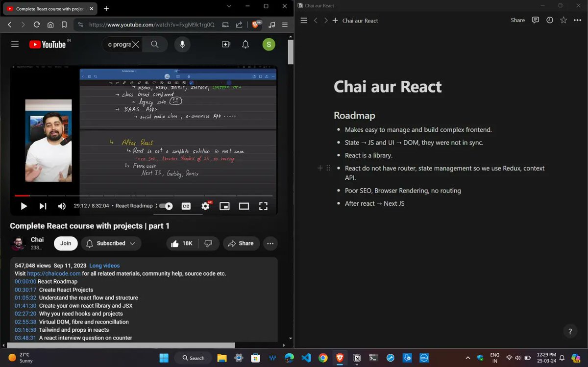
Task: Mute the video volume speaker icon
Action: 62,206
